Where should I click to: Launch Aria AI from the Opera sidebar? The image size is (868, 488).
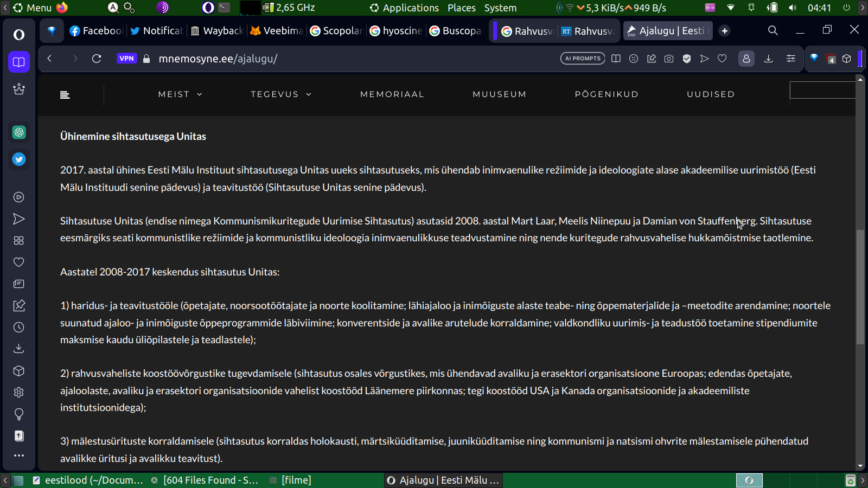(x=19, y=89)
